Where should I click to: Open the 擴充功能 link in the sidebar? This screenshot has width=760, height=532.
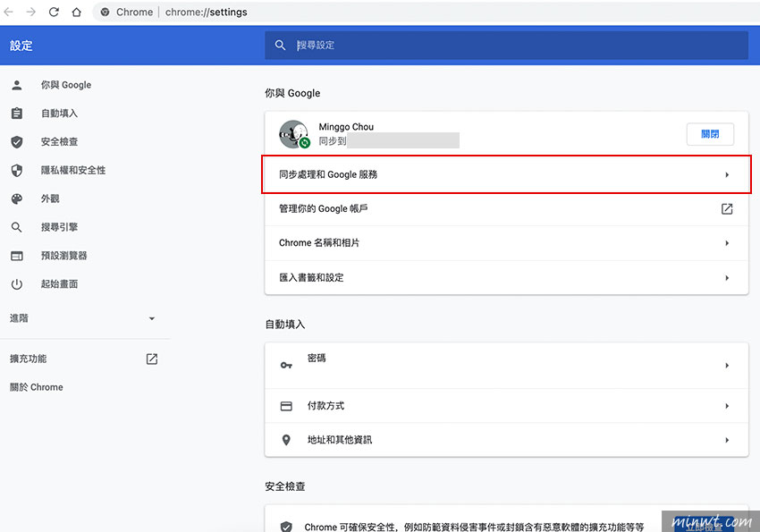pos(28,359)
